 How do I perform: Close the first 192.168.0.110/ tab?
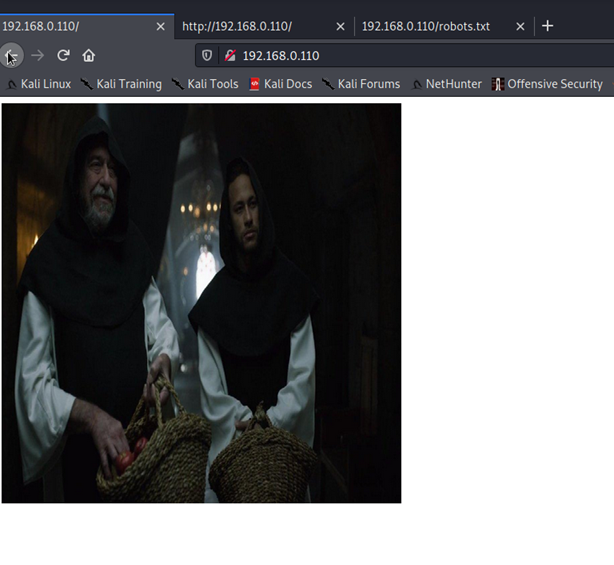[x=159, y=26]
